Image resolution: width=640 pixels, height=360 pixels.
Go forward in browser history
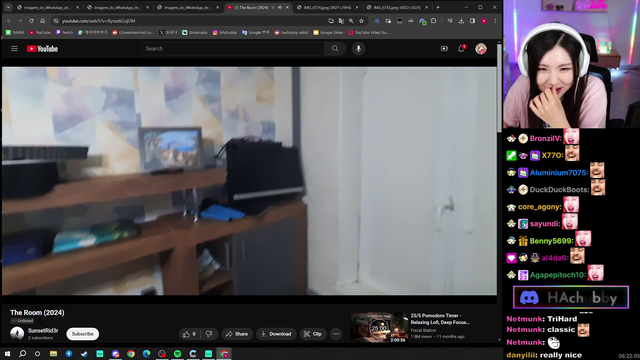tap(20, 21)
